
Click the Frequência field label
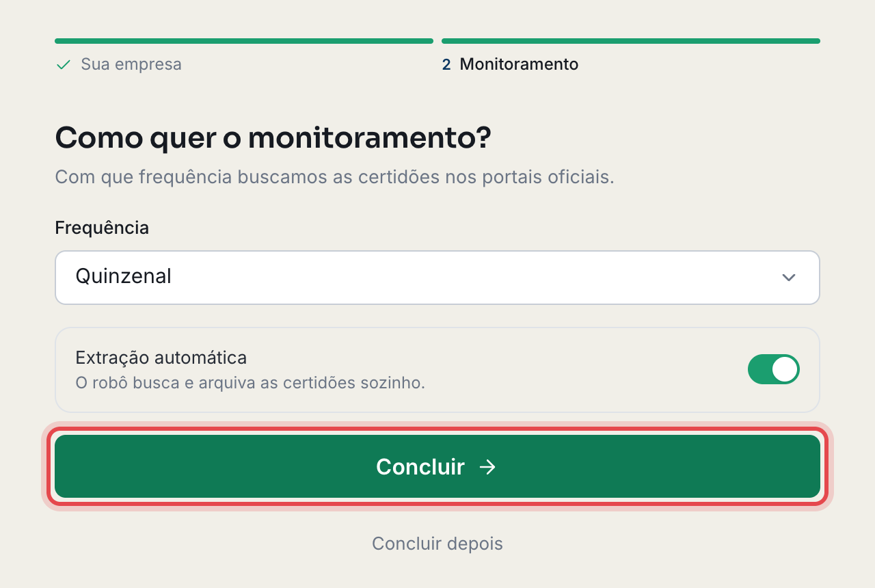point(102,228)
